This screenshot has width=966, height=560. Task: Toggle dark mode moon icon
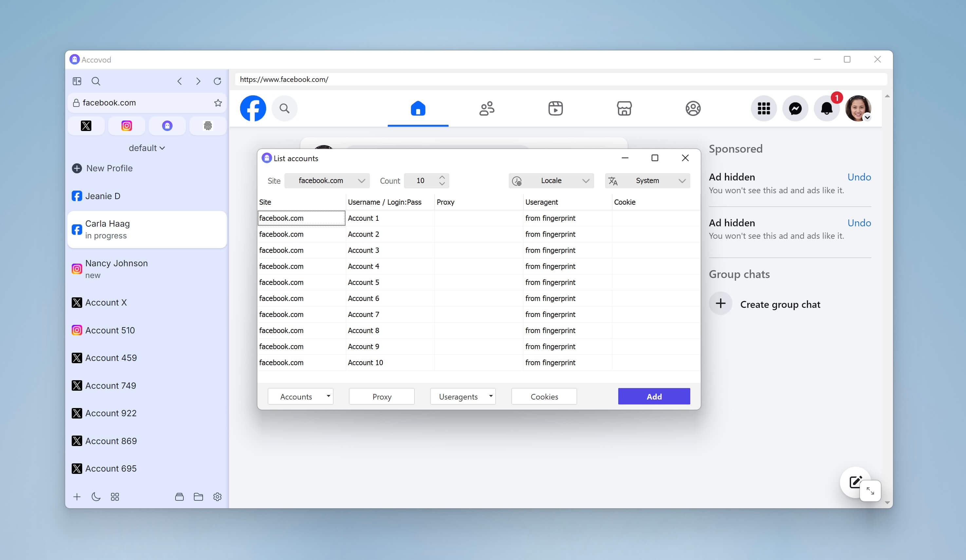pyautogui.click(x=96, y=497)
